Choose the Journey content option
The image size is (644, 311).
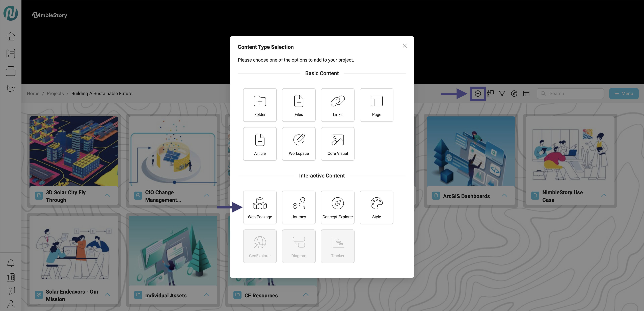click(299, 207)
